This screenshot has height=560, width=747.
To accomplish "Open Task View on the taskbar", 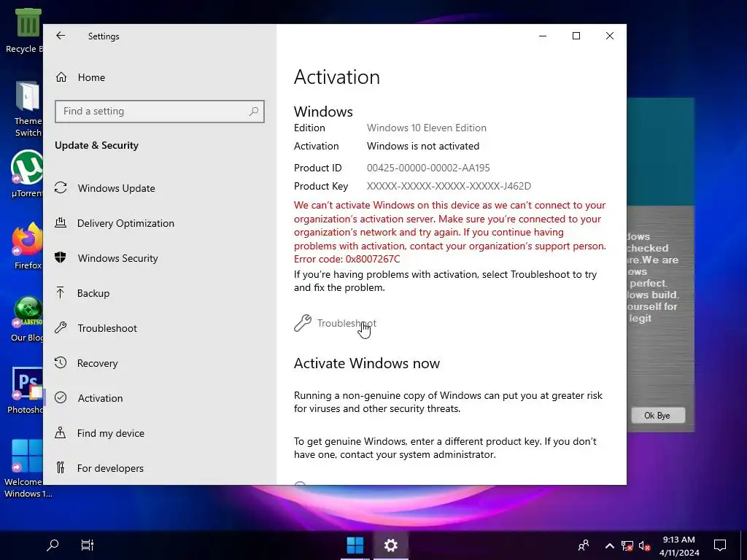I will (88, 545).
